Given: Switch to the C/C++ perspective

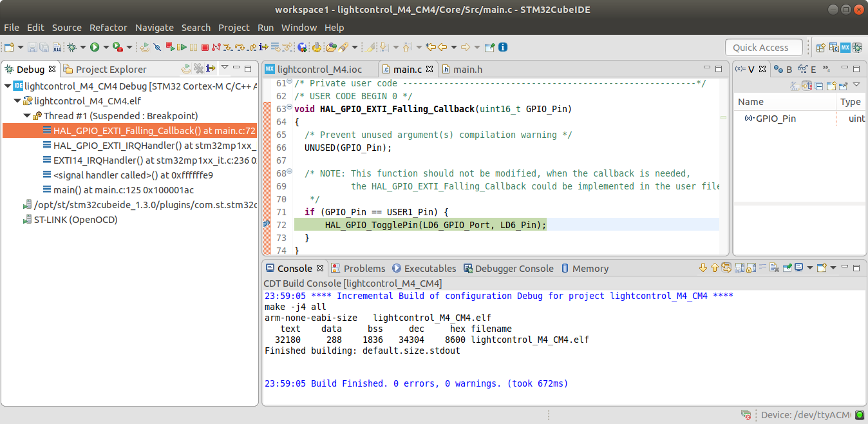Looking at the screenshot, I should (x=834, y=47).
